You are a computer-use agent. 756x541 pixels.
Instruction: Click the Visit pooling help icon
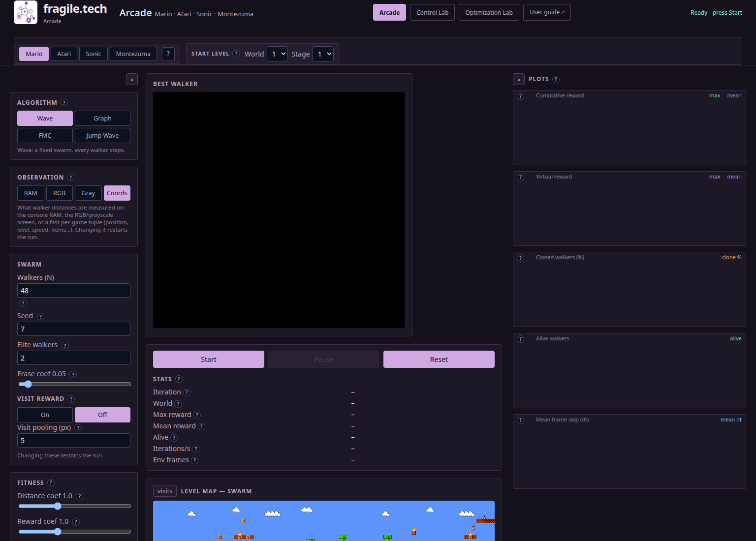click(78, 428)
